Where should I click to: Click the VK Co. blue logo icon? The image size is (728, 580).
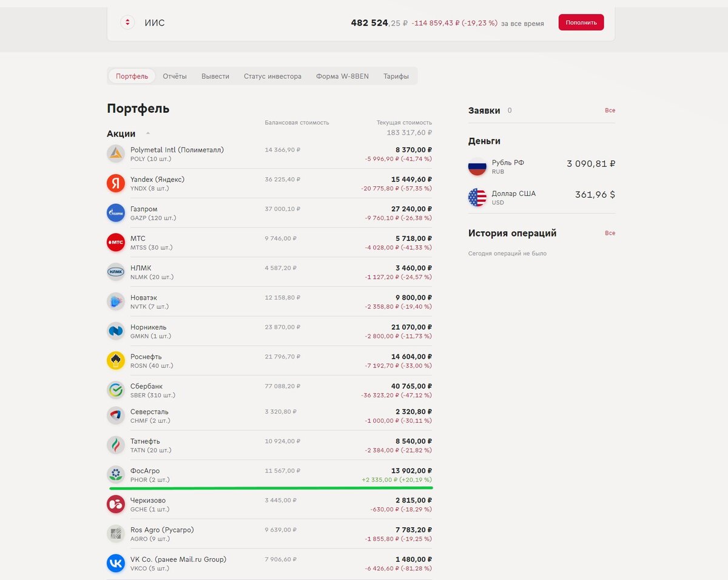coord(116,563)
